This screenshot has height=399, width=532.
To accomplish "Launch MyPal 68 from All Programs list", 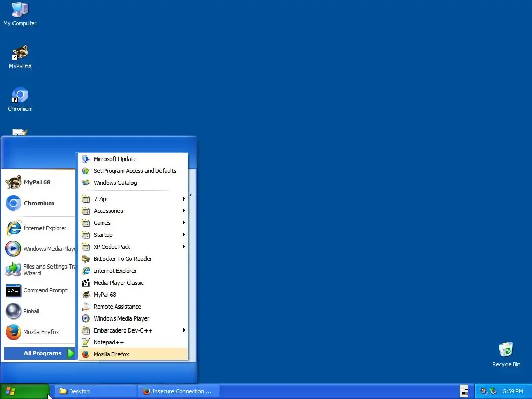I will 133,295.
